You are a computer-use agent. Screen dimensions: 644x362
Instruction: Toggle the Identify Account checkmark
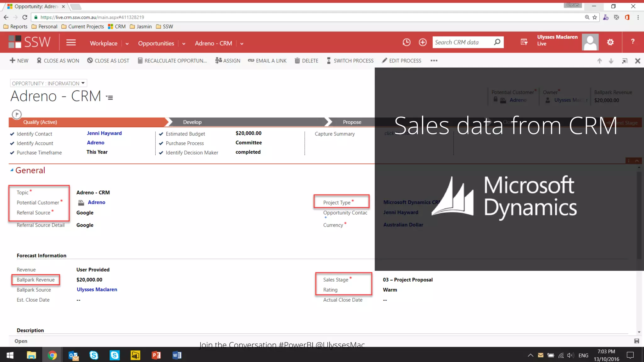[12, 143]
